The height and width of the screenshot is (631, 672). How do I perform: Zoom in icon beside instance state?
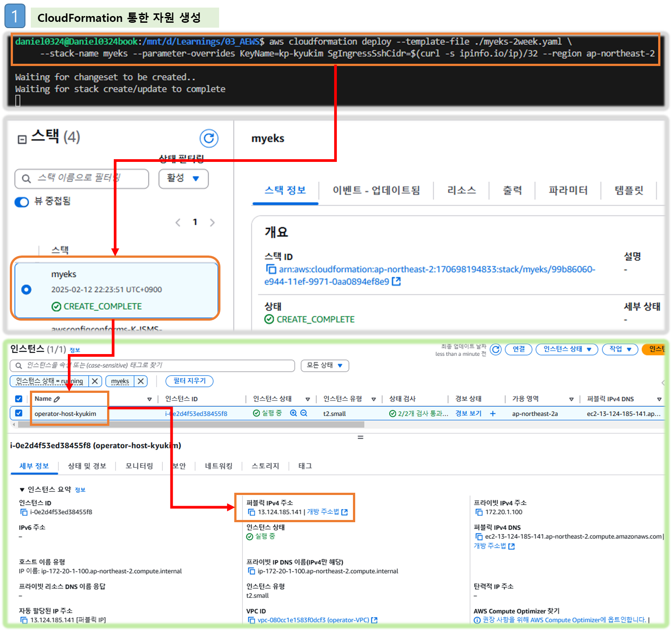pos(294,413)
